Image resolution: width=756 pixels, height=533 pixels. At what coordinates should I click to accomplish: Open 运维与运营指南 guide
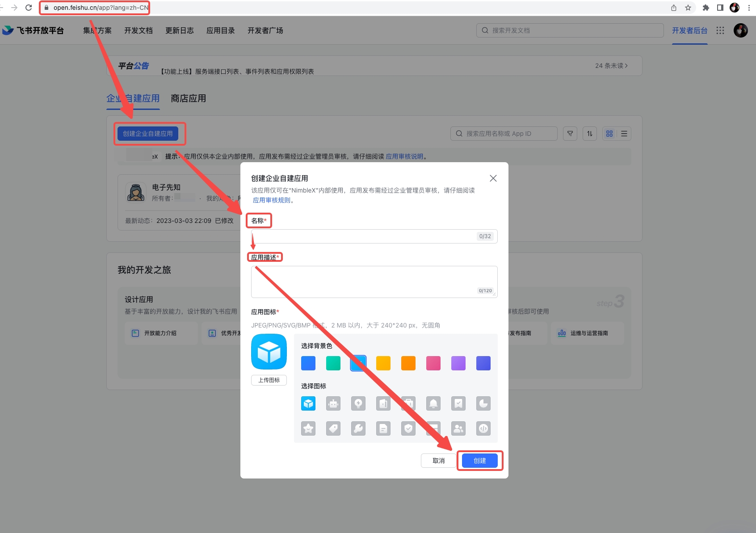588,333
